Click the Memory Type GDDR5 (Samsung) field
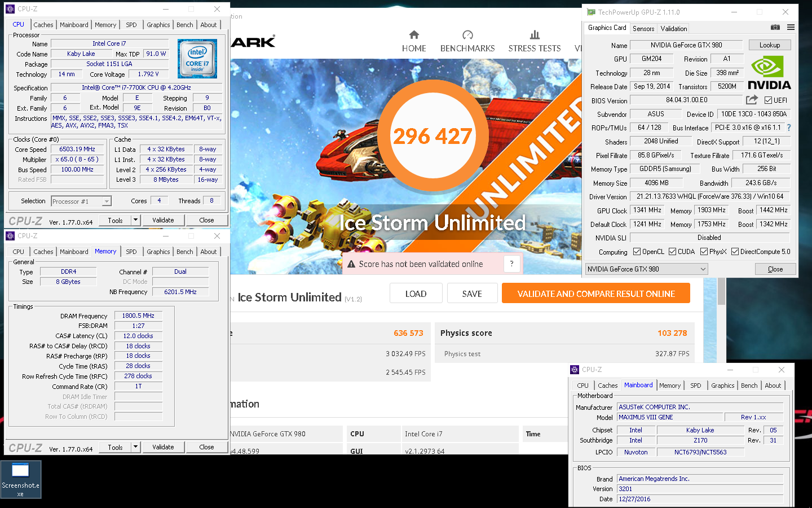Viewport: 812px width, 508px height. pos(665,169)
